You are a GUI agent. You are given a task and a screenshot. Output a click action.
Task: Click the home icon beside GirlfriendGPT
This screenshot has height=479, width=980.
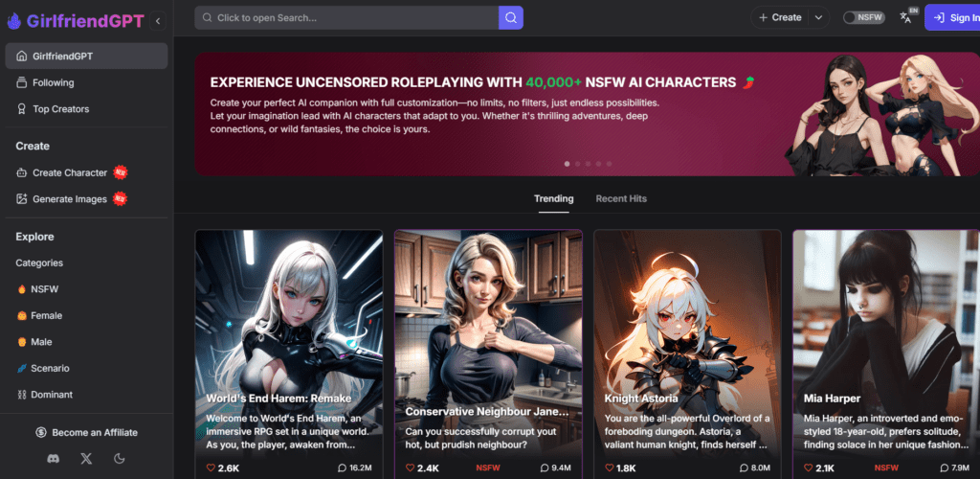(21, 56)
